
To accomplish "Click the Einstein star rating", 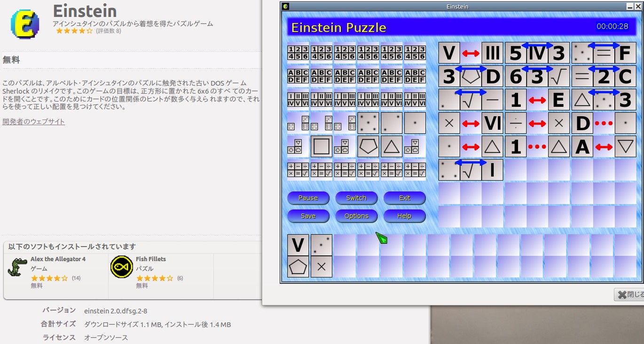I will pos(74,31).
